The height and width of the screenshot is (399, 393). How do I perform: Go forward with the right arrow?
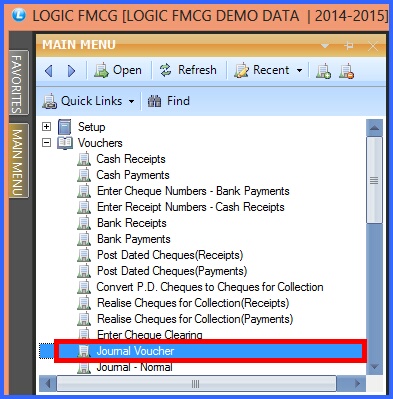(71, 71)
